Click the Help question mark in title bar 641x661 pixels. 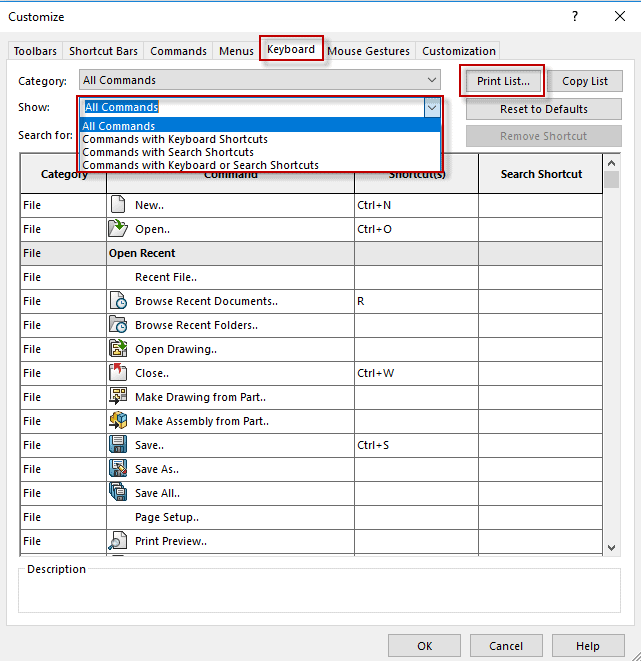coord(575,17)
